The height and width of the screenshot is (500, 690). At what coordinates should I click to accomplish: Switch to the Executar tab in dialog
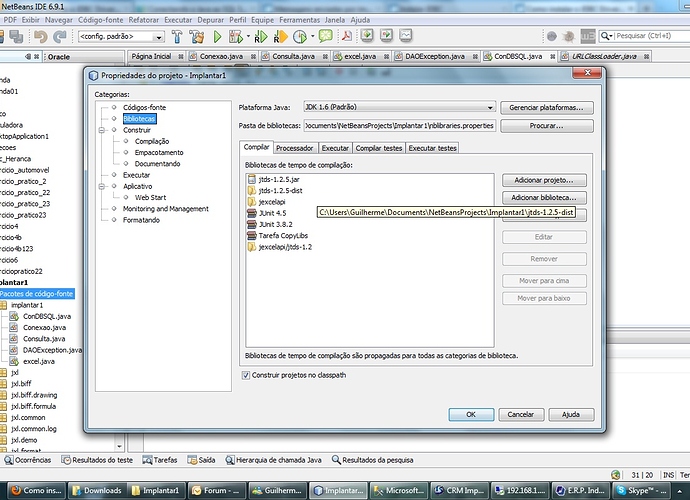pos(335,148)
